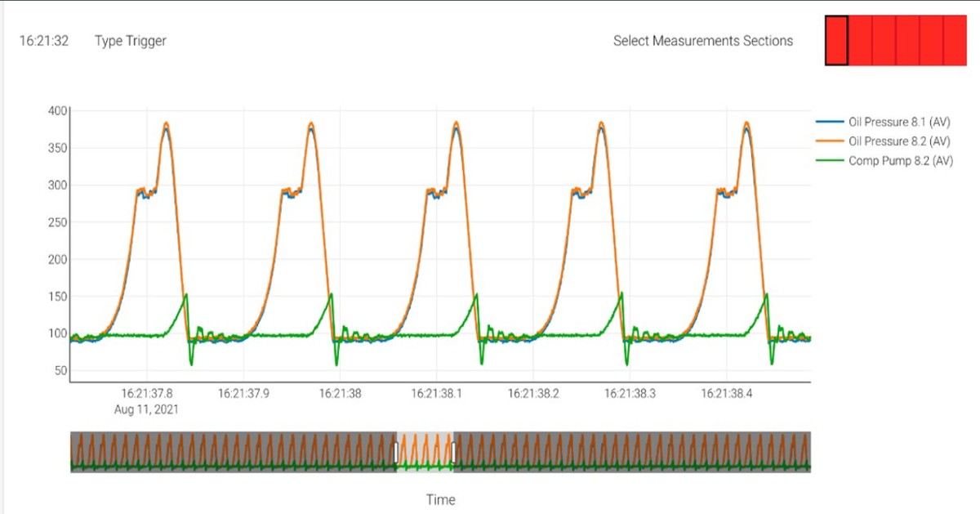The height and width of the screenshot is (514, 980).
Task: Select the fourth measurement section block
Action: pos(906,40)
